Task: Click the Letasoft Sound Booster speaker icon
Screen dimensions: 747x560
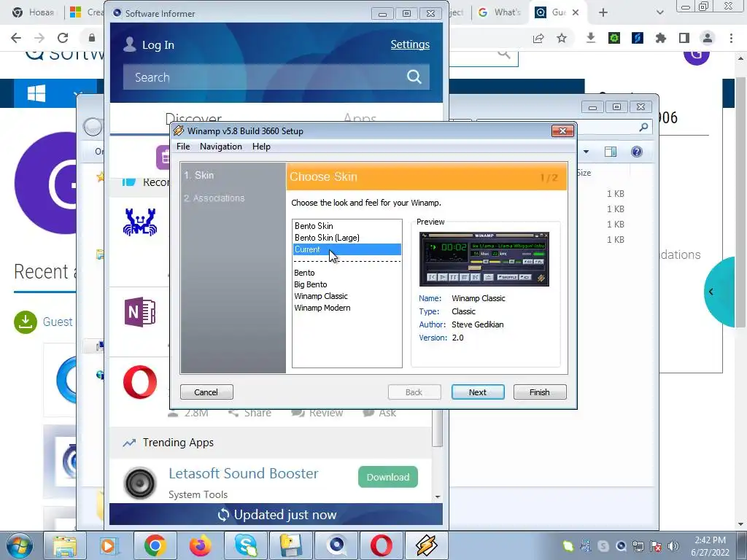Action: pyautogui.click(x=140, y=483)
